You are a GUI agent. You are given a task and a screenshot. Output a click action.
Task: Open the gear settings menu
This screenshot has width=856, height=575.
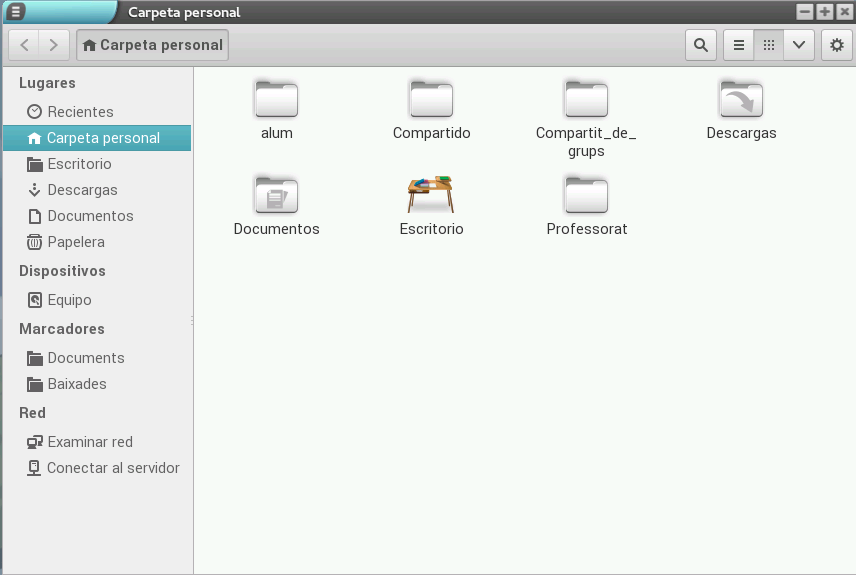[837, 45]
